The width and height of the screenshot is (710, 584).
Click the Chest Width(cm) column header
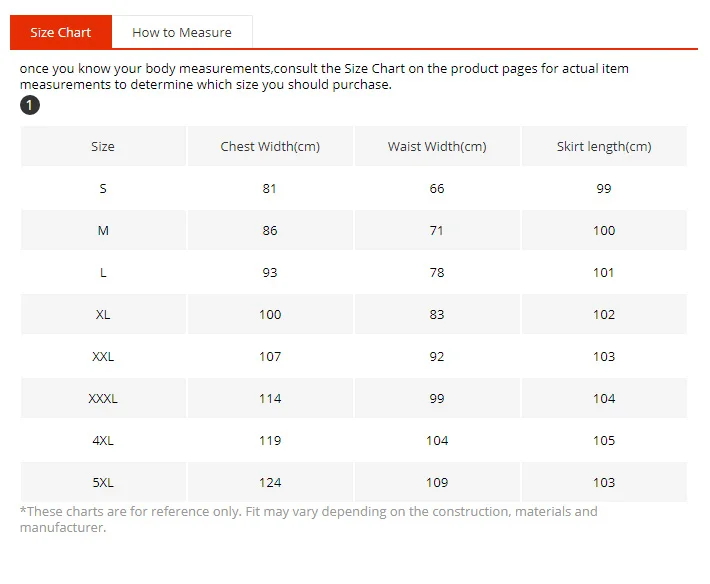click(x=270, y=146)
